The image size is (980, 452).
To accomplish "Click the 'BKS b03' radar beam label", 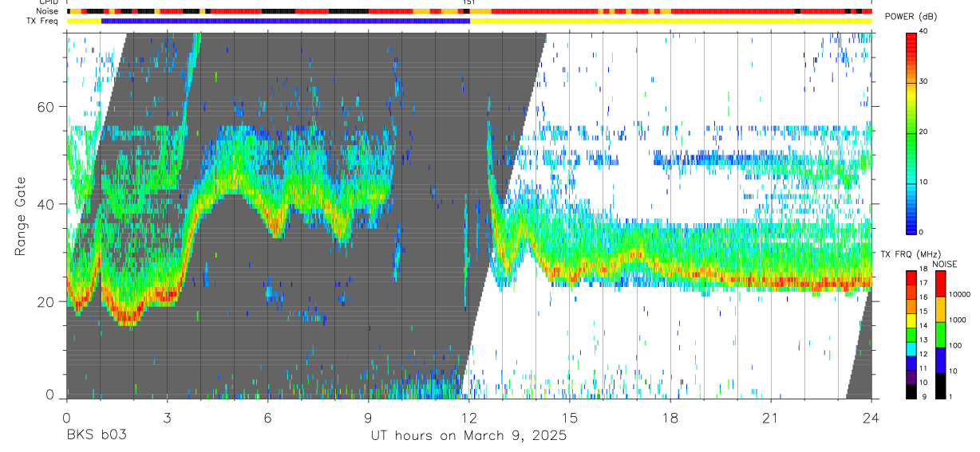I will (96, 436).
